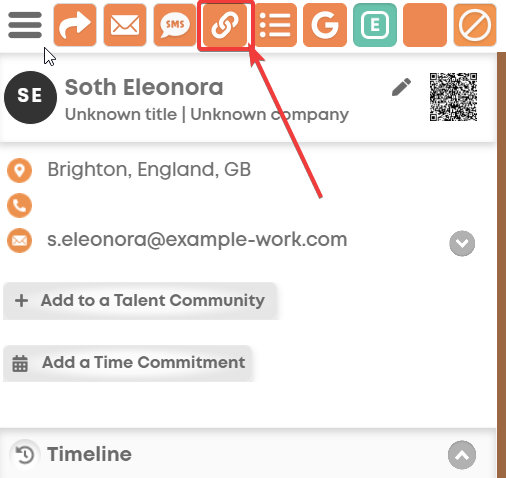Expand the email address dropdown arrow
Viewport: 506px width, 478px height.
tap(462, 243)
